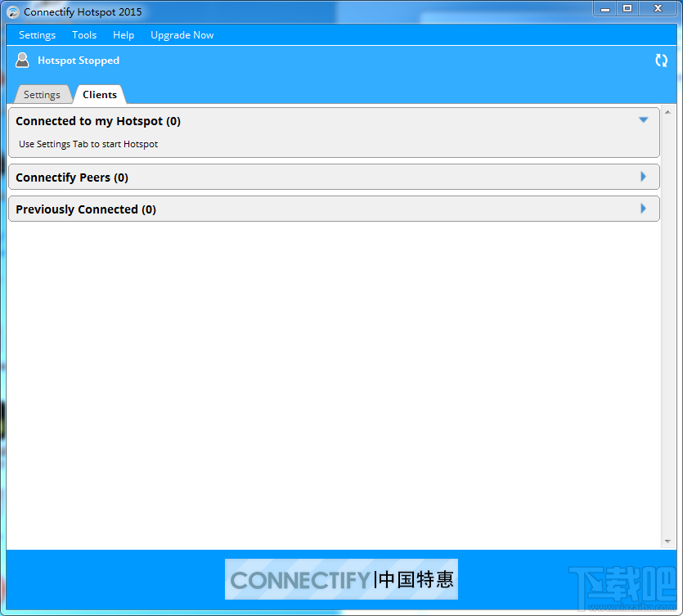This screenshot has width=683, height=616.
Task: Click the scrollbar up arrow
Action: tap(667, 112)
